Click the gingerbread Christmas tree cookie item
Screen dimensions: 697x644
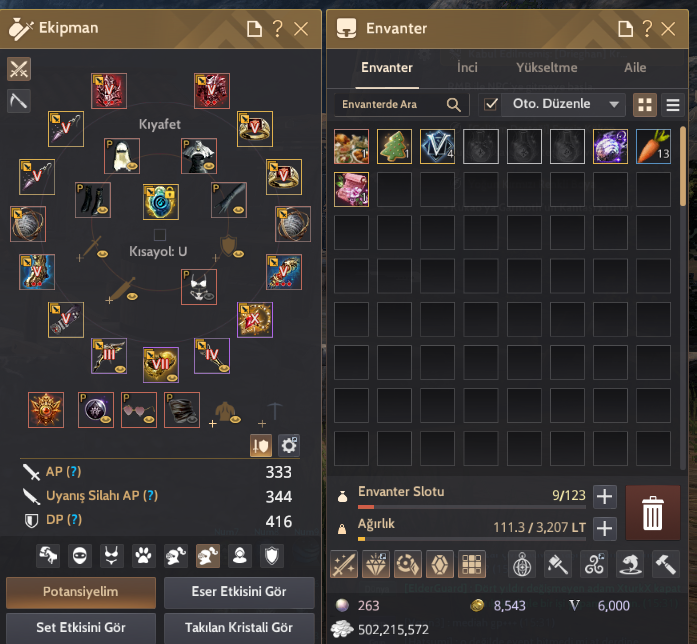click(394, 147)
